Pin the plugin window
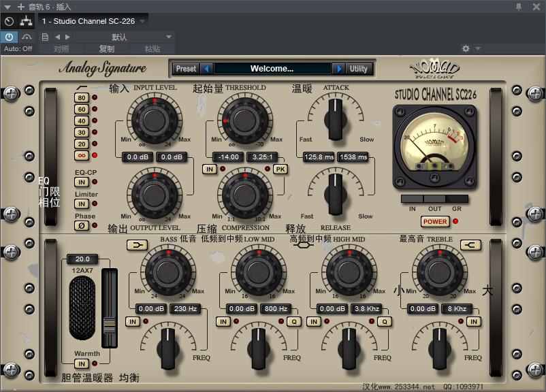This screenshot has width=546, height=392. (519, 7)
